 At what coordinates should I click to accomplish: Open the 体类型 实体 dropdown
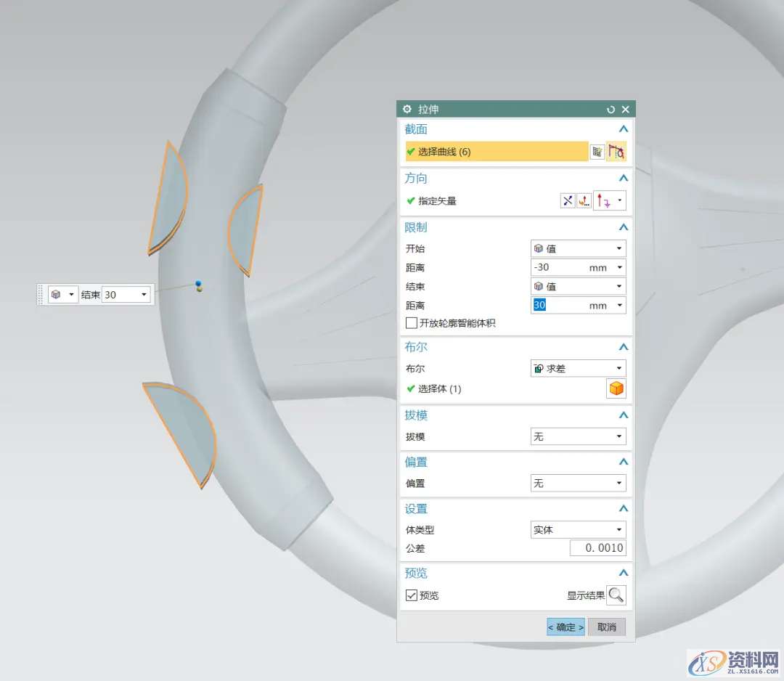click(578, 530)
